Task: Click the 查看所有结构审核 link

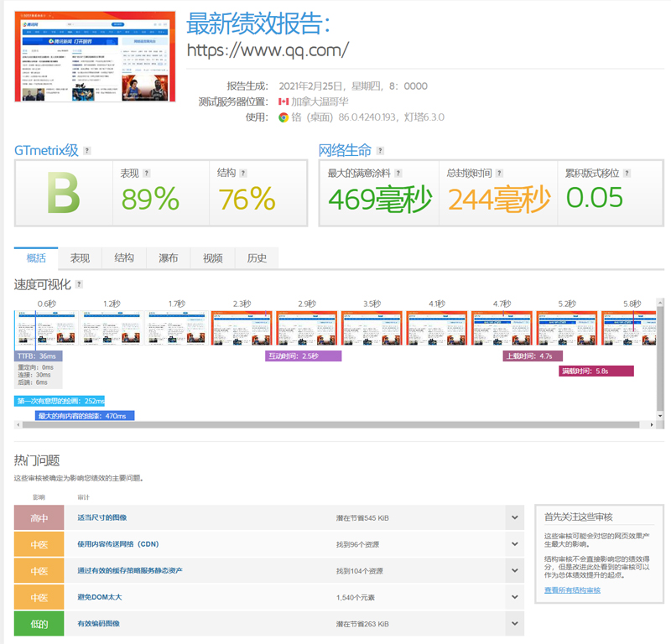Action: point(572,590)
